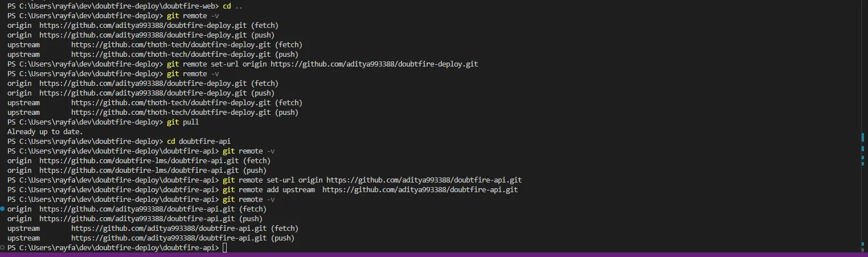Image resolution: width=868 pixels, height=257 pixels.
Task: Open the doubtfire-lms doubtfire-api fetch URL
Action: click(x=143, y=161)
